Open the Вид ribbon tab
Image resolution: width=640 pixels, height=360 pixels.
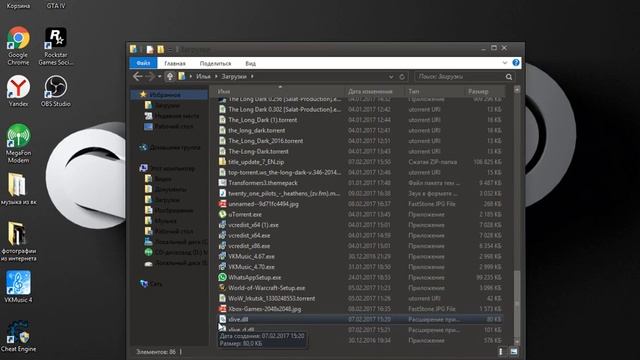250,63
